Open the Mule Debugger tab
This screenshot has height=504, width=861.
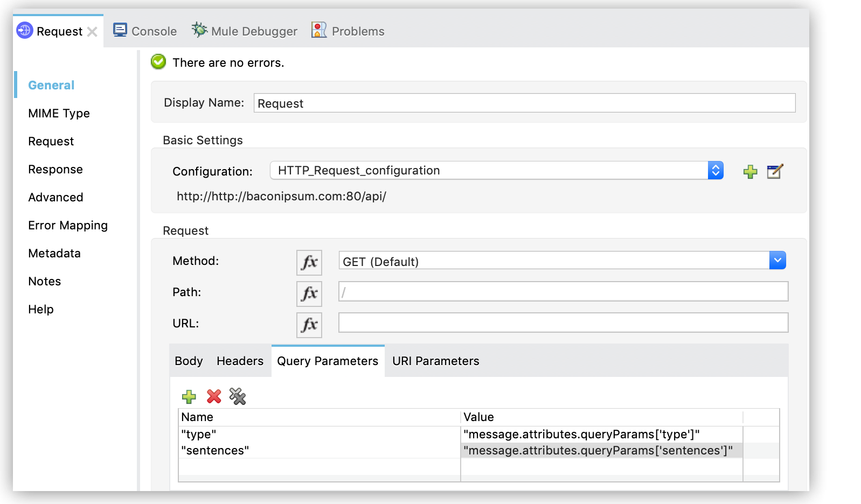click(245, 31)
